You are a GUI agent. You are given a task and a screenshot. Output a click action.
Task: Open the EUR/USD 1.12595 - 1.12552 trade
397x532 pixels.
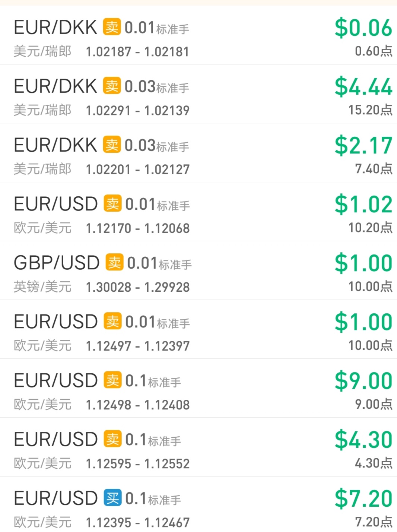coord(198,447)
